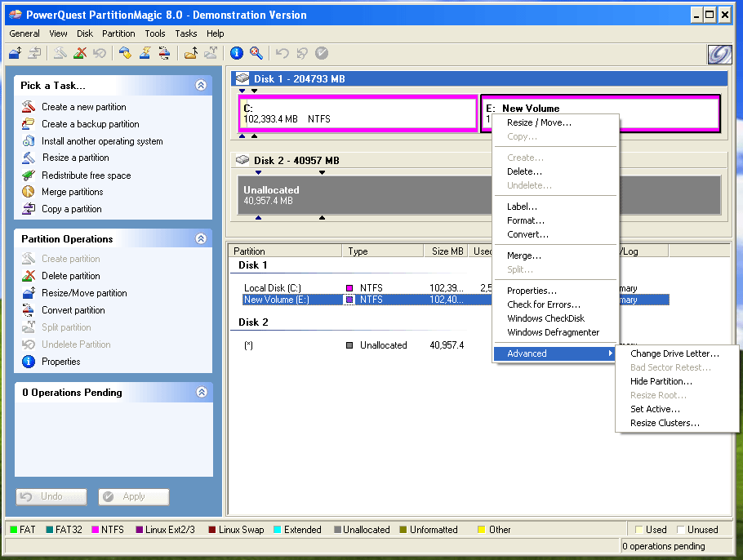This screenshot has width=743, height=560.
Task: Collapse the Operations Pending panel
Action: tap(201, 393)
